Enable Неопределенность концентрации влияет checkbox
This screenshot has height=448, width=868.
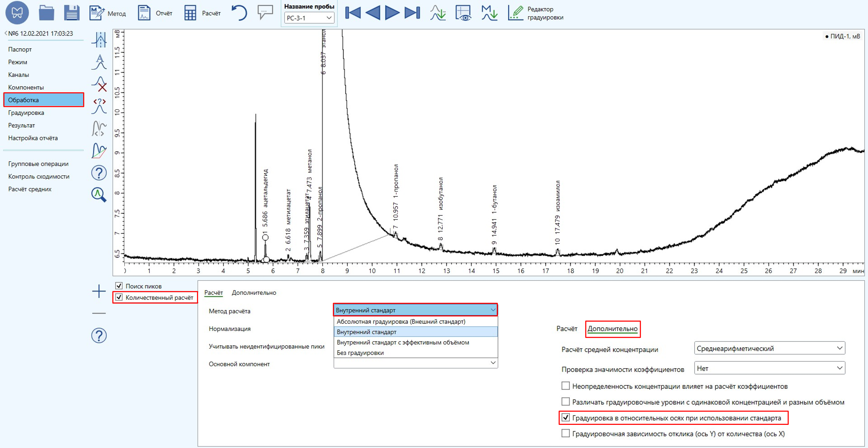[566, 386]
